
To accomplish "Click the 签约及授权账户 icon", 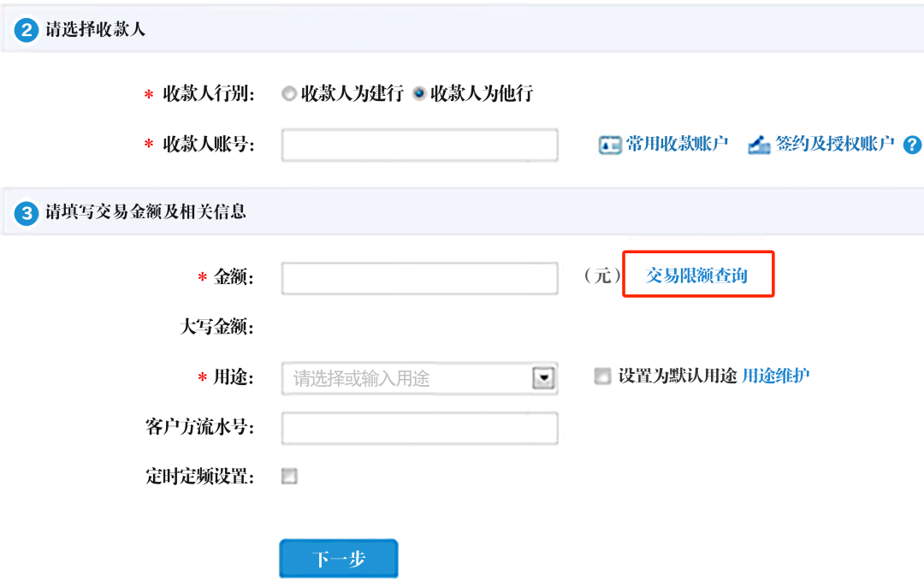I will 759,145.
